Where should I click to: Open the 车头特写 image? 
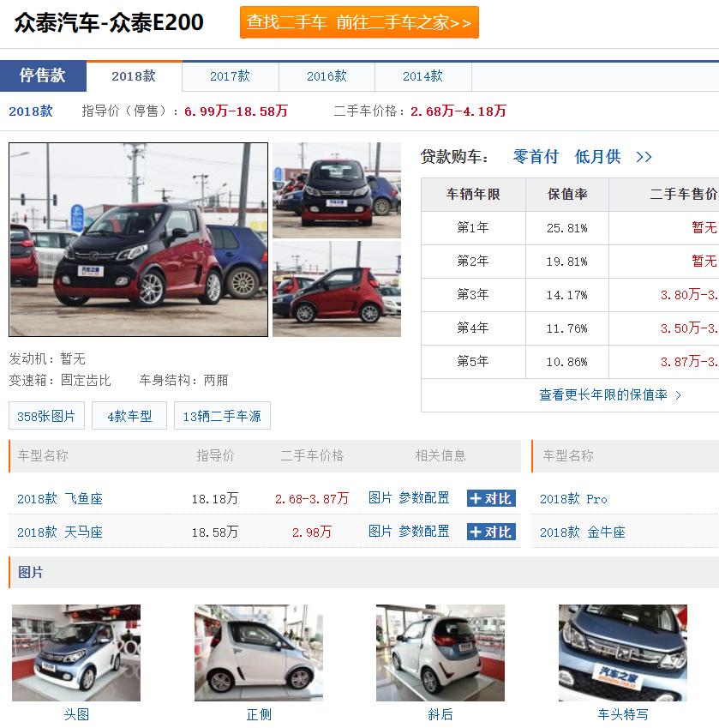[x=623, y=653]
